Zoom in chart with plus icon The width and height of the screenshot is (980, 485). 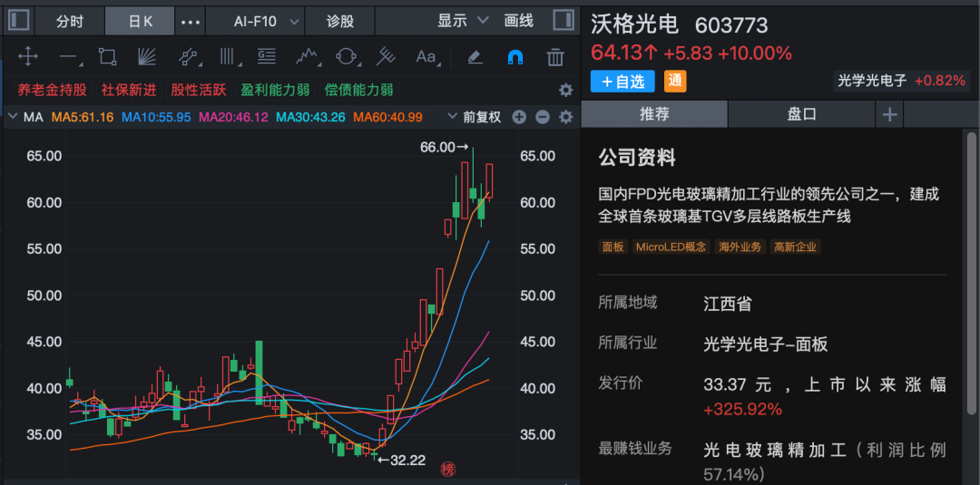click(x=519, y=117)
